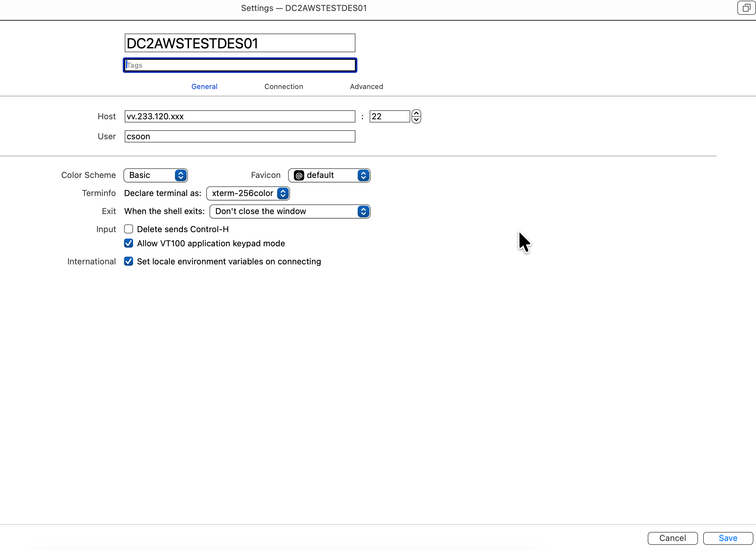Click the DC2AWSTESTDES01 name field
The width and height of the screenshot is (756, 550).
[x=240, y=43]
